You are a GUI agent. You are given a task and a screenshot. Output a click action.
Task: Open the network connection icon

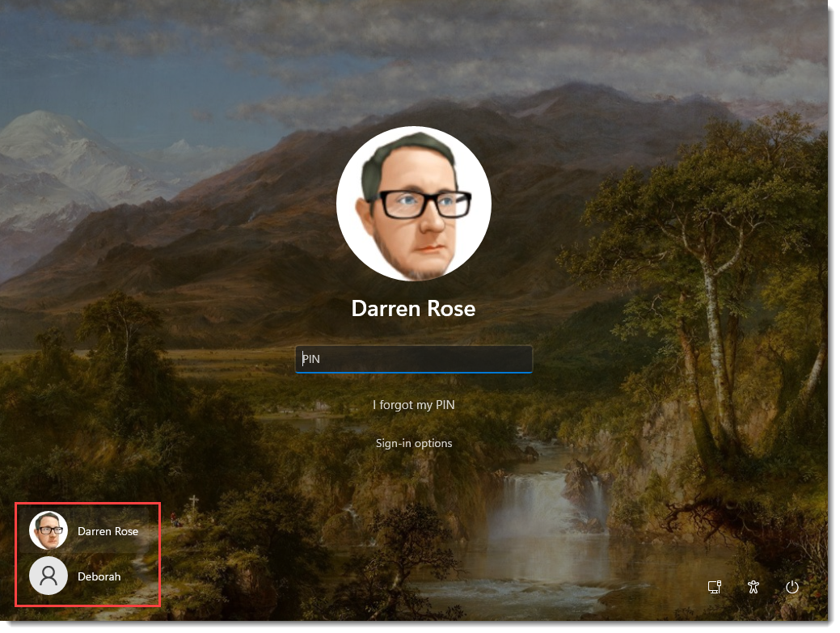tap(714, 588)
